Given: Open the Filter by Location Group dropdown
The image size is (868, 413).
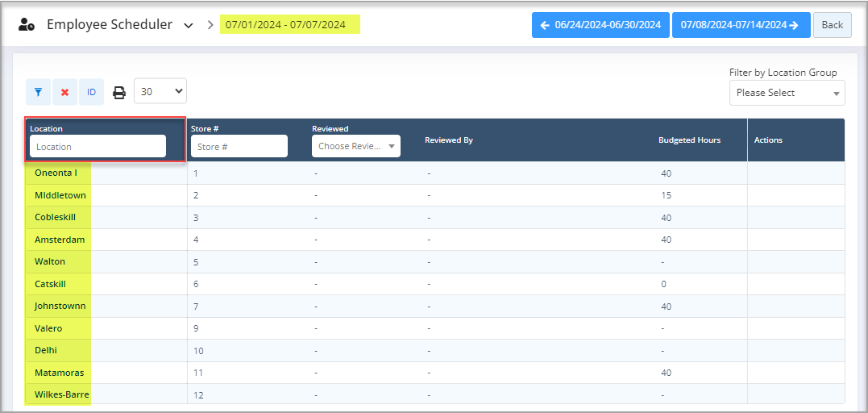Looking at the screenshot, I should [x=787, y=93].
